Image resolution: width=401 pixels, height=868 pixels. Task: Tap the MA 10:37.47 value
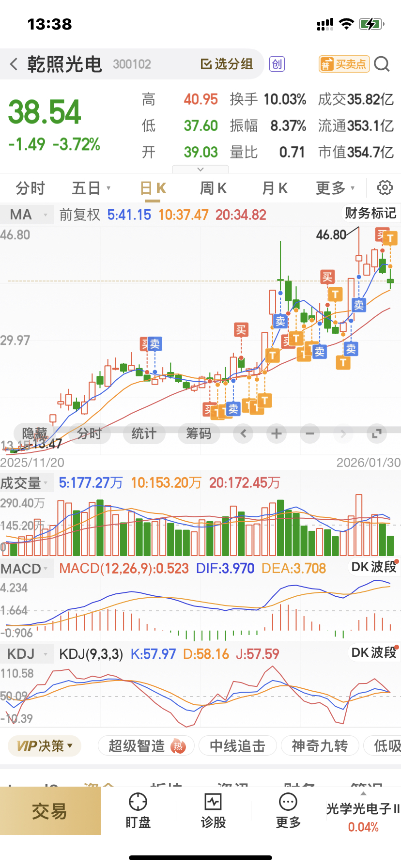tap(184, 215)
